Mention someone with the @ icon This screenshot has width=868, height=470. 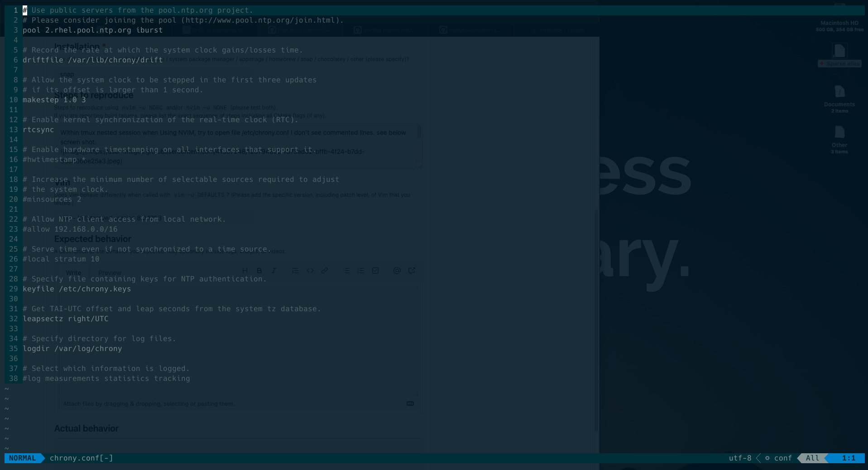[397, 270]
